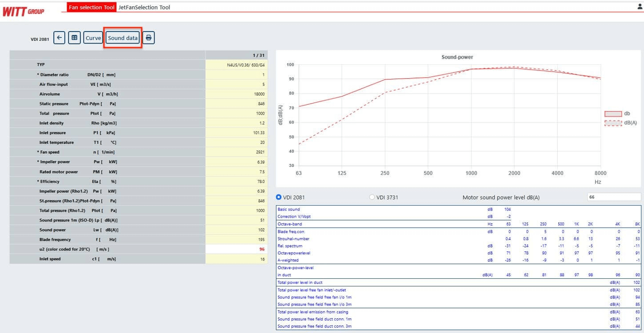The image size is (644, 333).
Task: Click the WITT Group logo
Action: 23,12
